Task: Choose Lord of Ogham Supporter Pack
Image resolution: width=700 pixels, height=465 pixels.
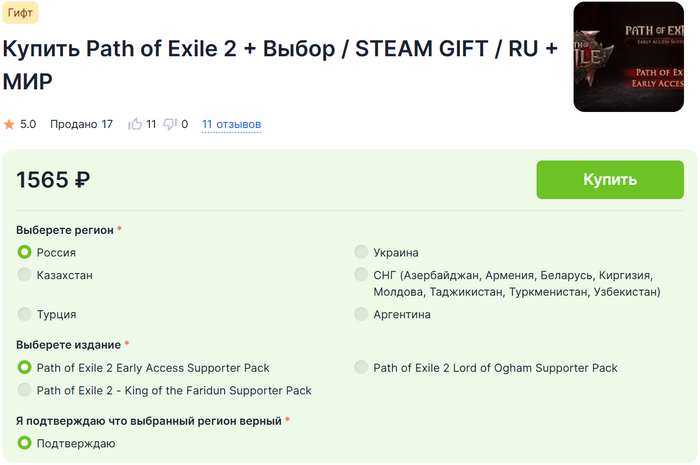Action: tap(361, 368)
